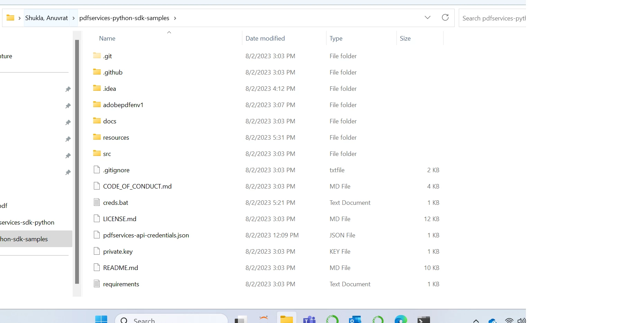This screenshot has height=323, width=644.
Task: Click the date 8/2/2023 3:07 PM
Action: (270, 105)
